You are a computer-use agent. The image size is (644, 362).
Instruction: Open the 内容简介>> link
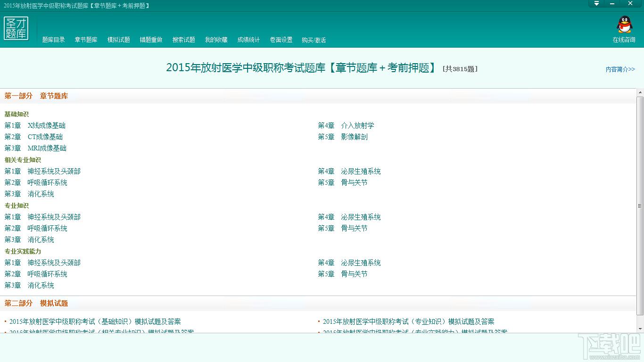tap(620, 69)
